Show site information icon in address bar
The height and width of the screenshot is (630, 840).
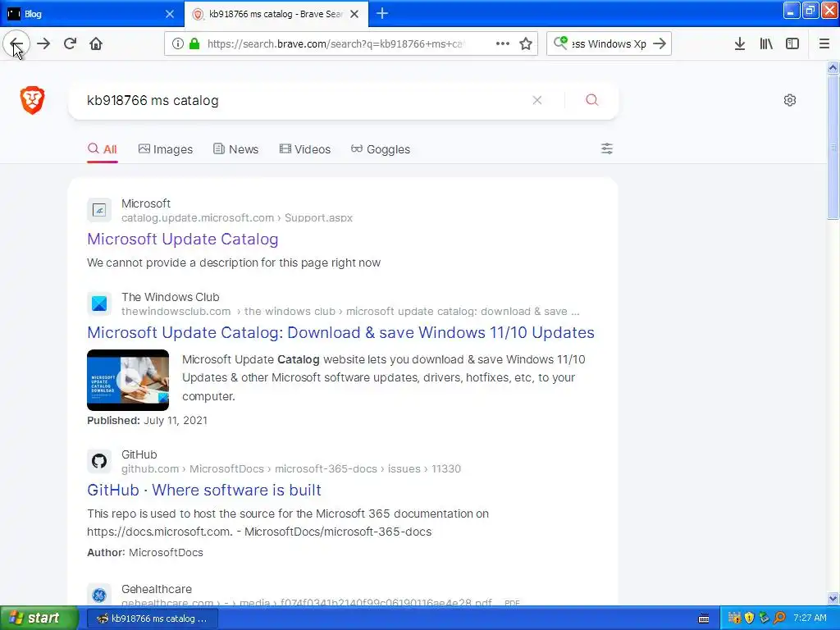click(x=178, y=44)
